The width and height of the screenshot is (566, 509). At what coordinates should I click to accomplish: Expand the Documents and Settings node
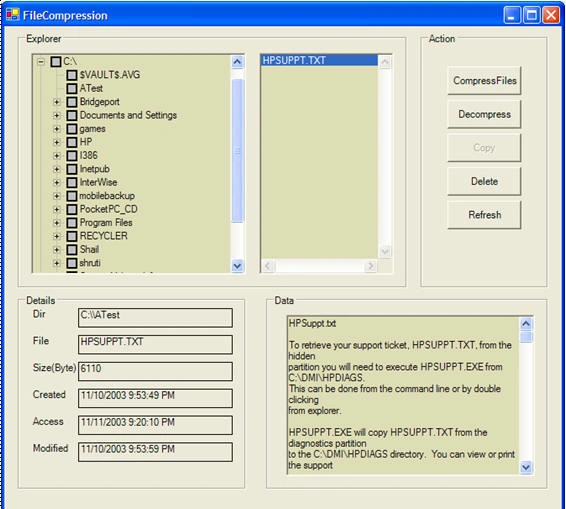[56, 116]
